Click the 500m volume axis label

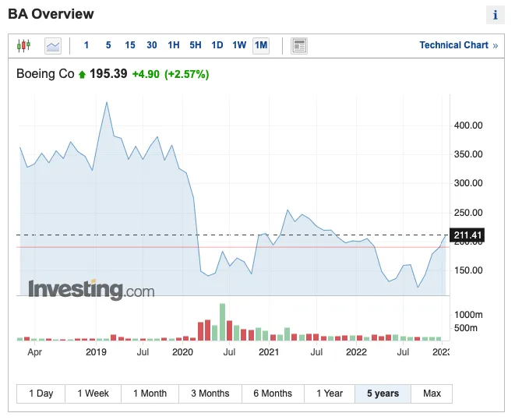465,328
